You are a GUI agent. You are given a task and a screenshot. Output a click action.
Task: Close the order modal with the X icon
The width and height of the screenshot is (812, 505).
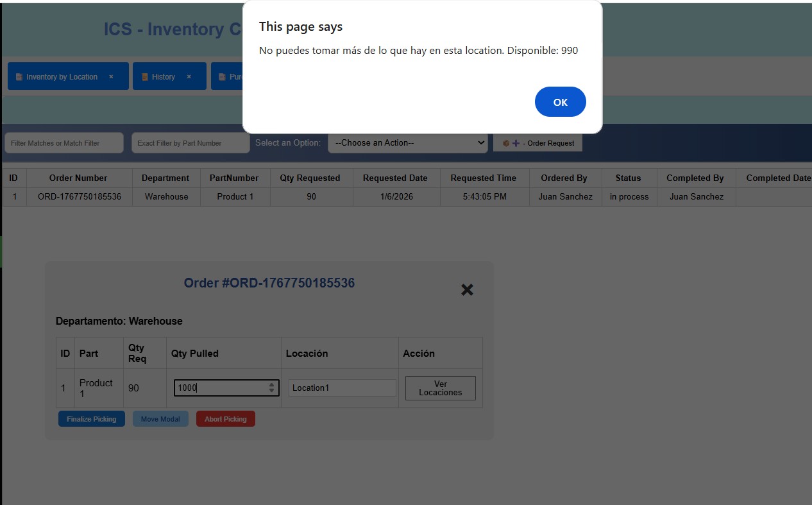click(467, 289)
